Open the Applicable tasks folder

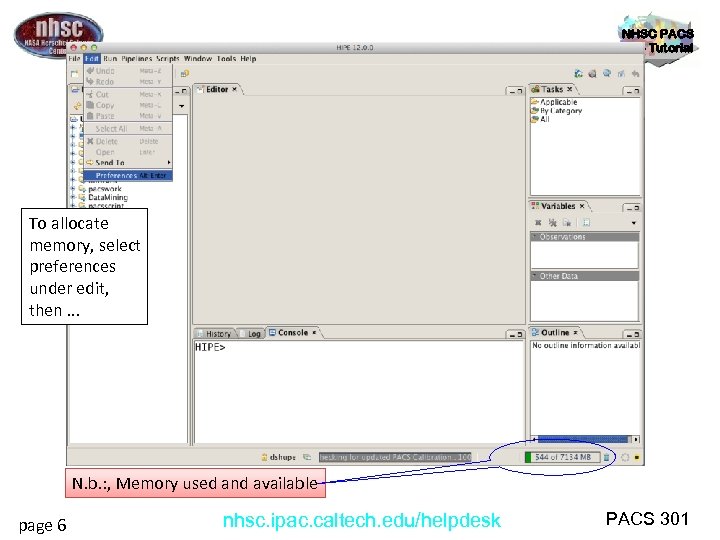(554, 102)
